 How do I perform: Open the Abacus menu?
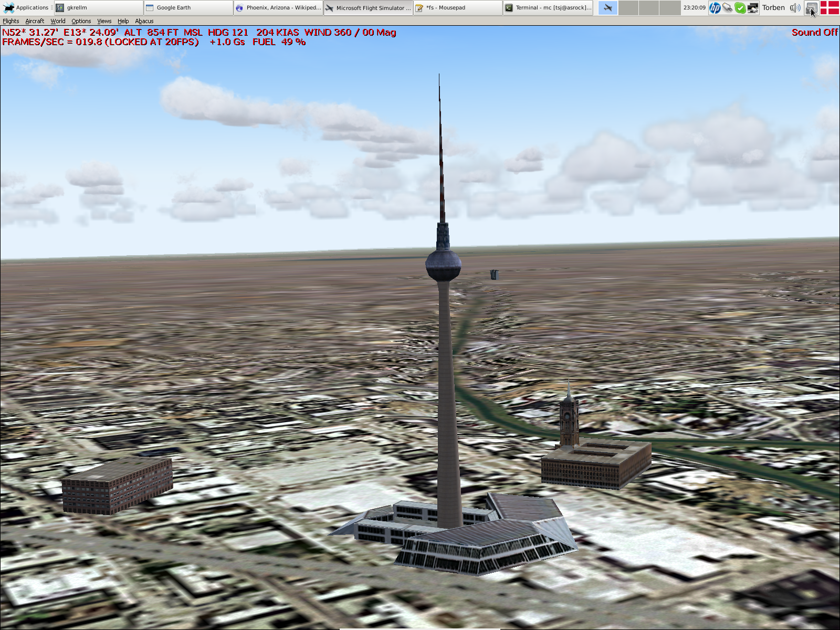144,21
